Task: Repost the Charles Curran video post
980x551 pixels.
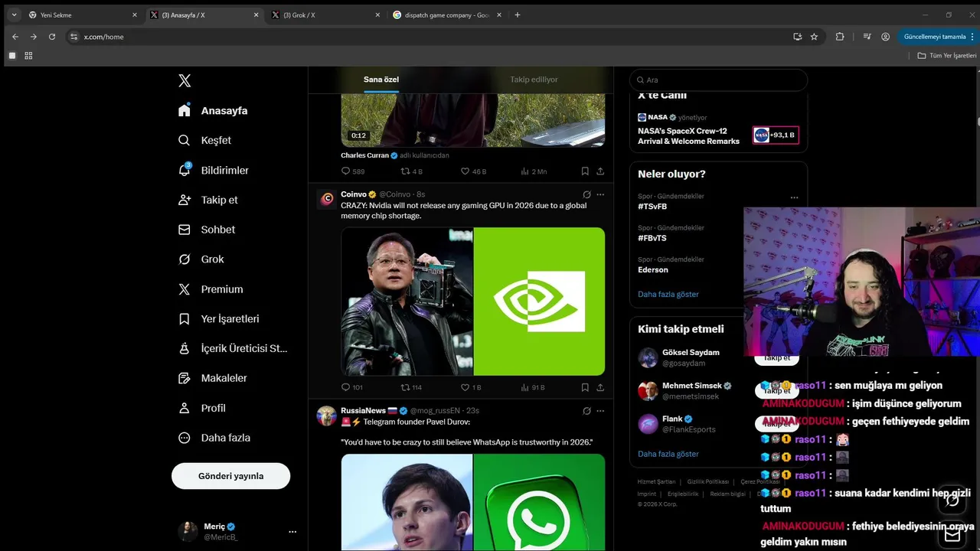Action: pyautogui.click(x=412, y=171)
